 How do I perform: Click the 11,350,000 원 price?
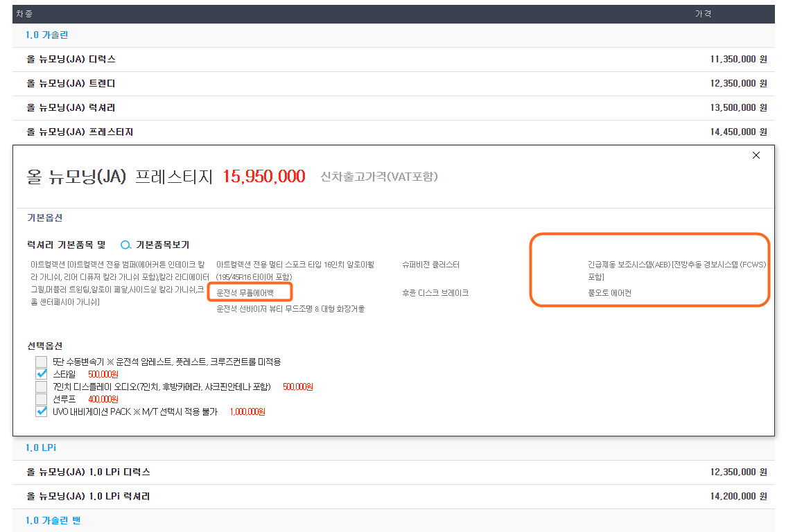(x=738, y=59)
